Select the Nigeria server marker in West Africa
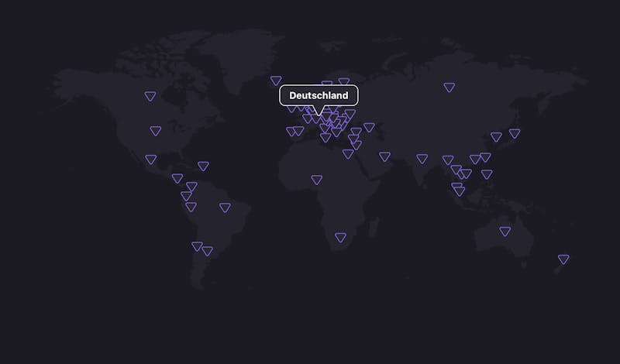The image size is (620, 364). pyautogui.click(x=316, y=180)
